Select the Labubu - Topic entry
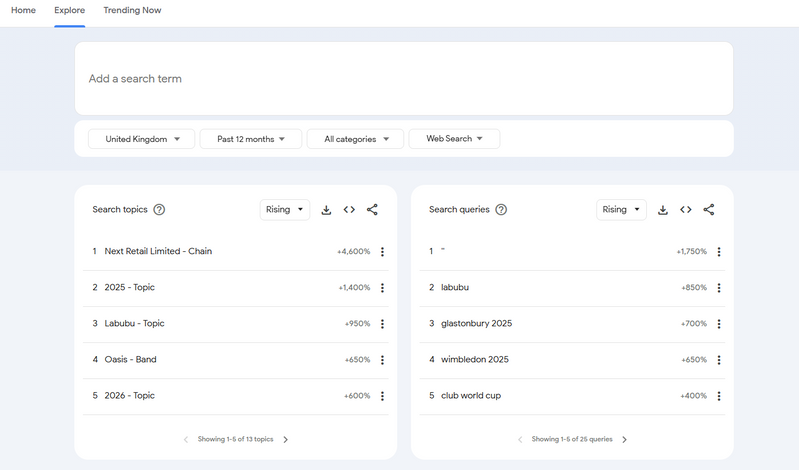This screenshot has height=470, width=799. click(135, 323)
